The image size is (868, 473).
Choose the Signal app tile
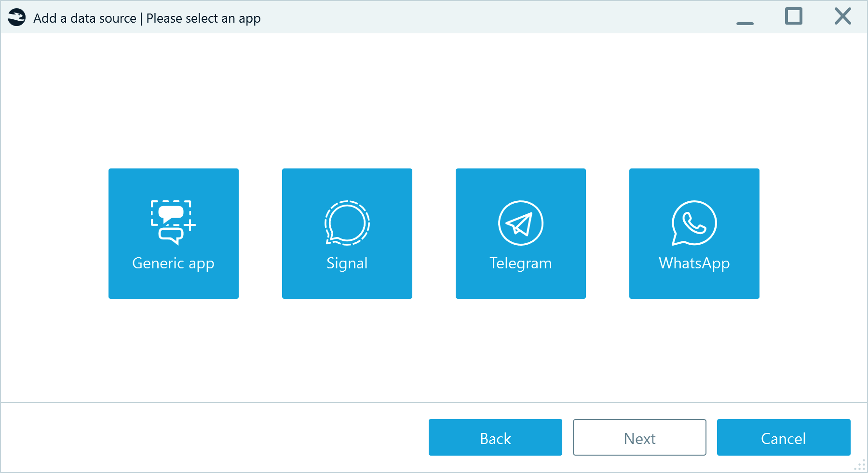point(347,234)
